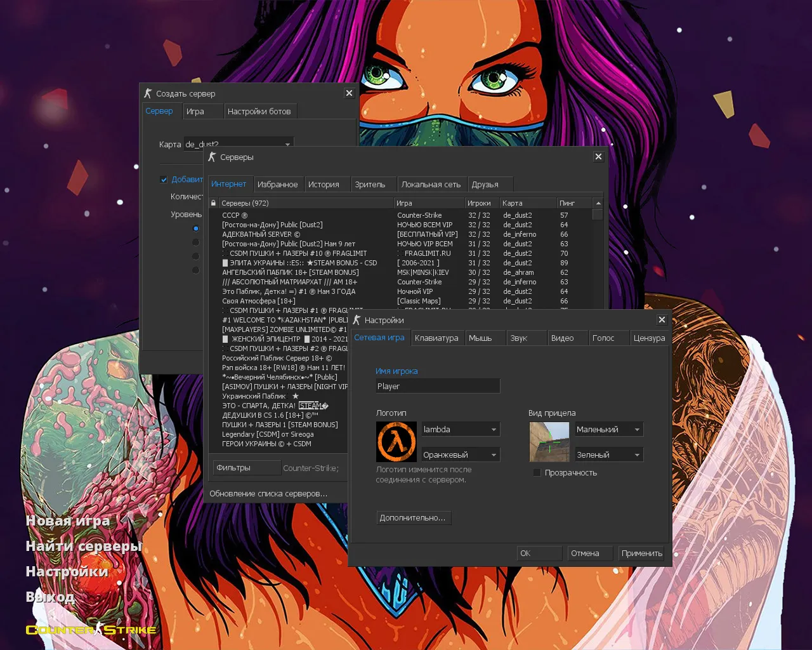Click the lambda spray logo preview image
Image resolution: width=812 pixels, height=650 pixels.
tap(396, 442)
